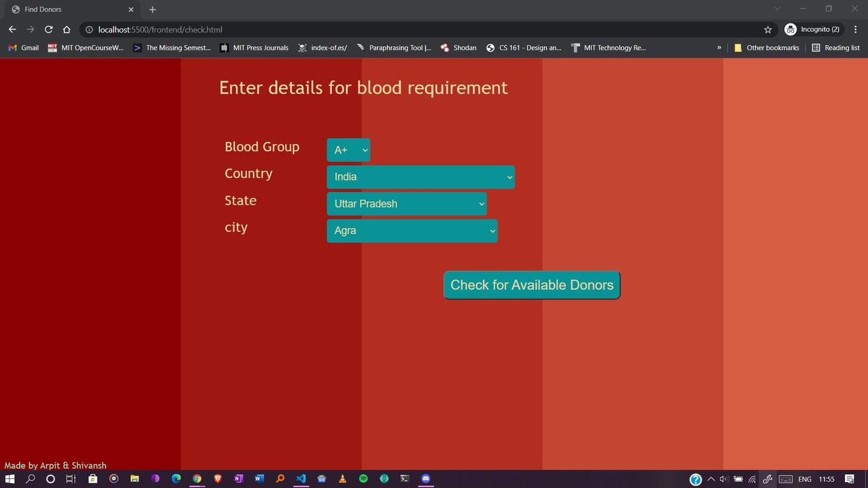Open the MIT Press Journals bookmark
This screenshot has height=488, width=868.
[x=254, y=48]
